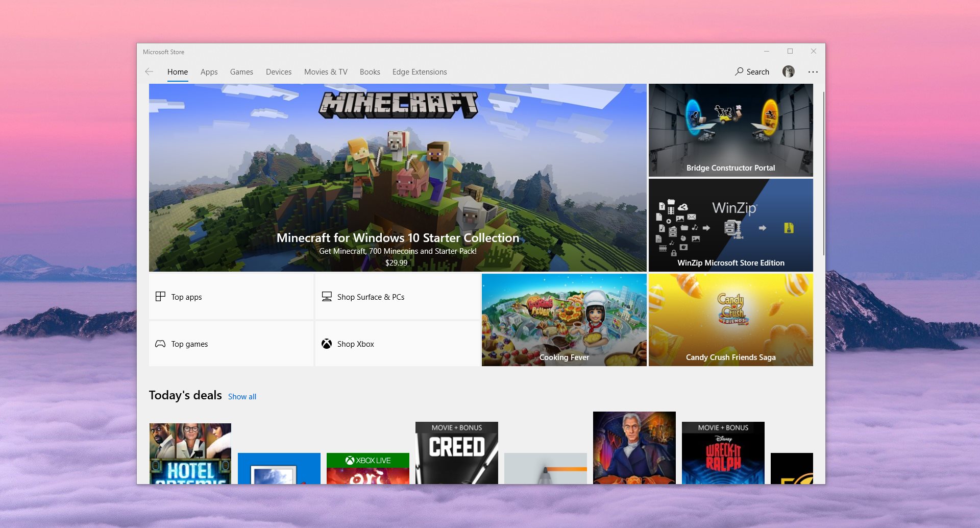This screenshot has width=980, height=528.
Task: Open the Cooking Fever tile
Action: (x=564, y=320)
